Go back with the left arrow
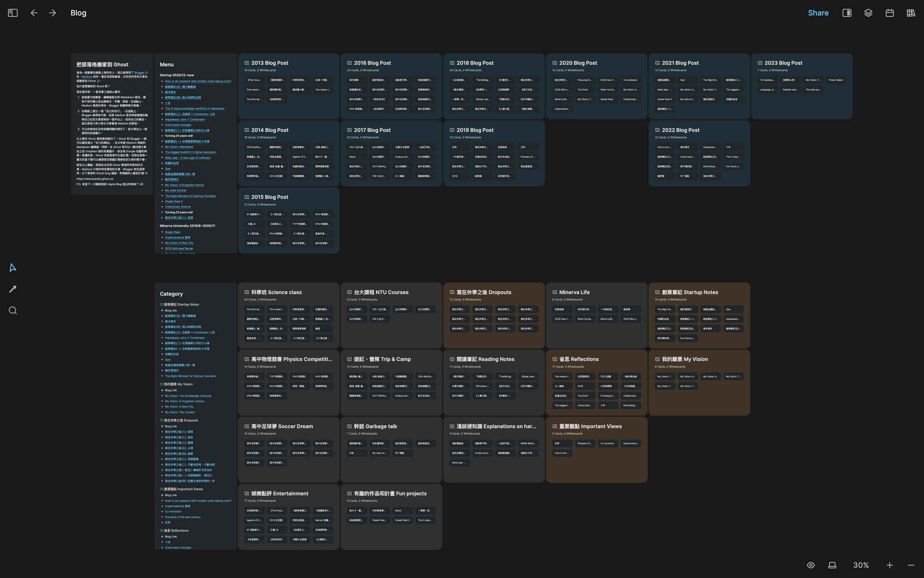This screenshot has width=924, height=578. pos(34,13)
